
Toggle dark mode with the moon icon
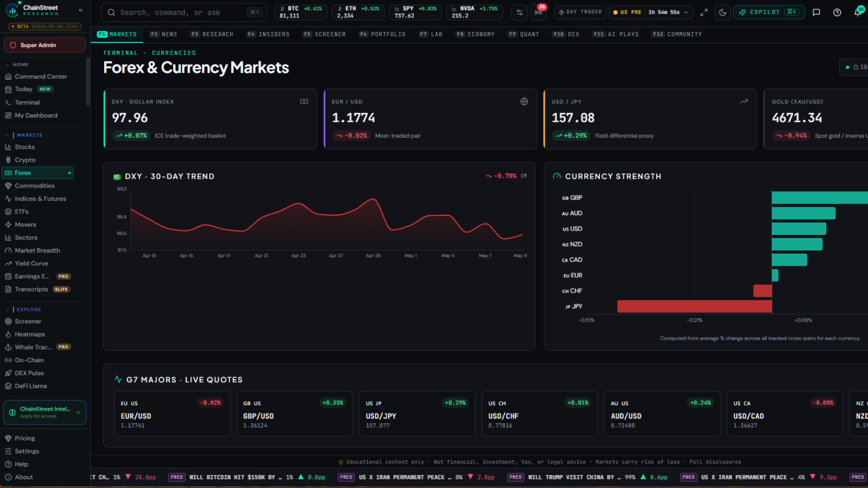(723, 12)
